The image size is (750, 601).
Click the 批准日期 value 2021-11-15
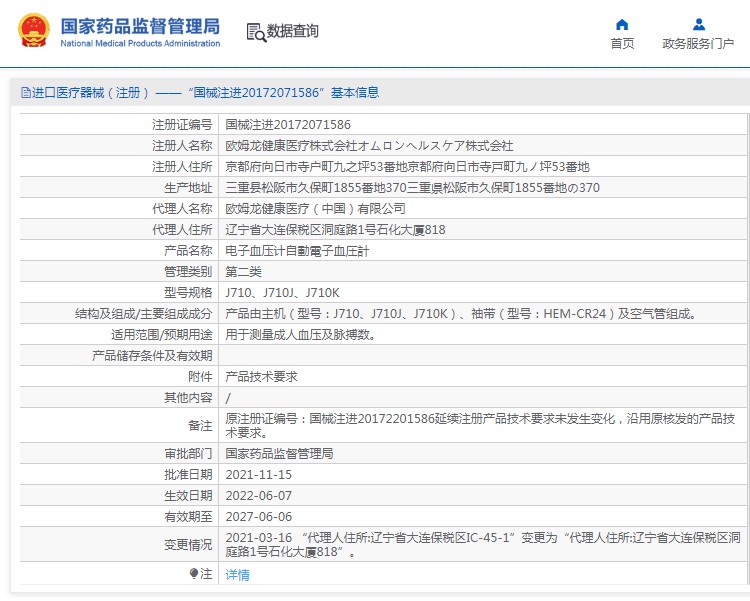click(258, 475)
